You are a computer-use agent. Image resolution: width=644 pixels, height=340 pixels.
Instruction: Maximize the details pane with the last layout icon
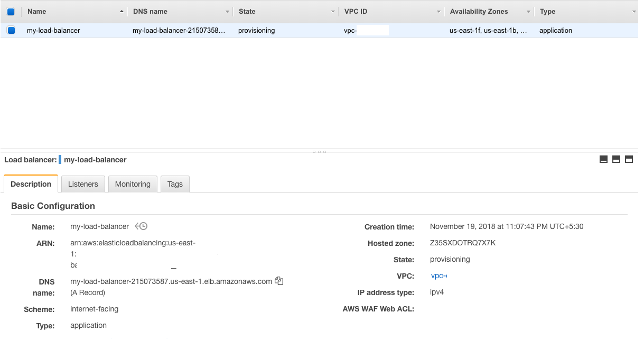coord(629,159)
